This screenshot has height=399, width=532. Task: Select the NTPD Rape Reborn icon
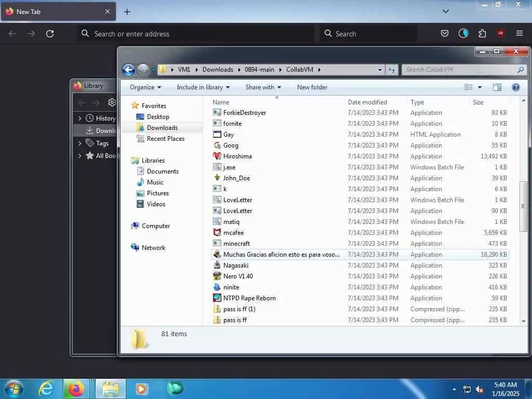tap(217, 298)
